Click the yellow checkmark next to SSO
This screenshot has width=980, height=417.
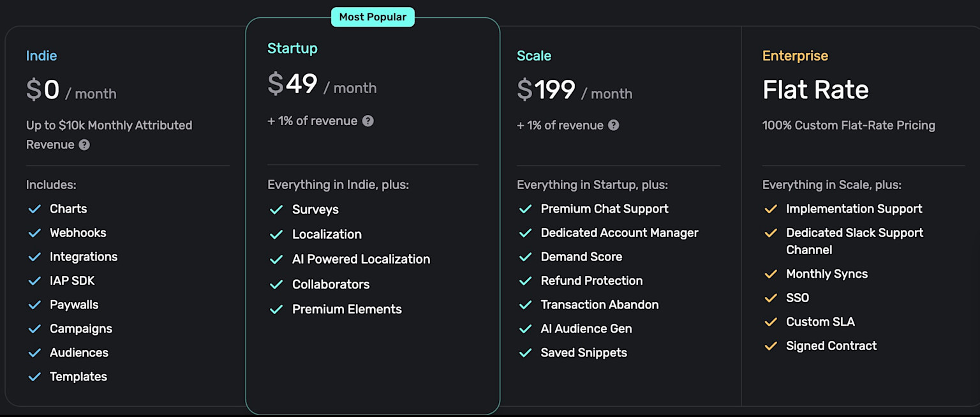point(771,298)
